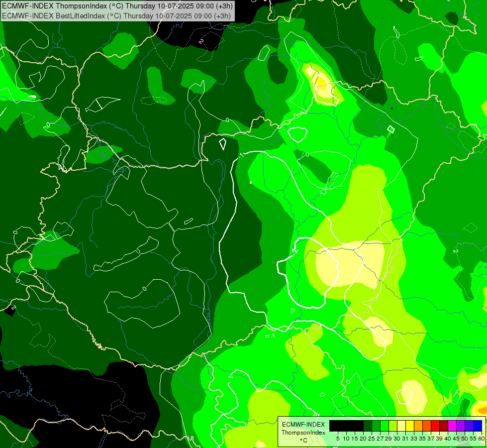487x448 pixels.
Task: Click the legend scale value 33
Action: pyautogui.click(x=414, y=439)
